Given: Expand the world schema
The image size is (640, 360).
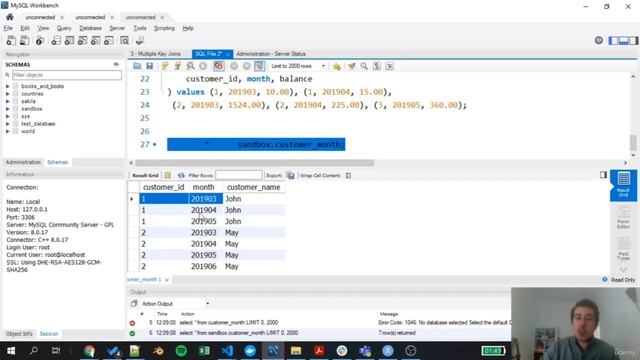Looking at the screenshot, I should click(x=7, y=131).
